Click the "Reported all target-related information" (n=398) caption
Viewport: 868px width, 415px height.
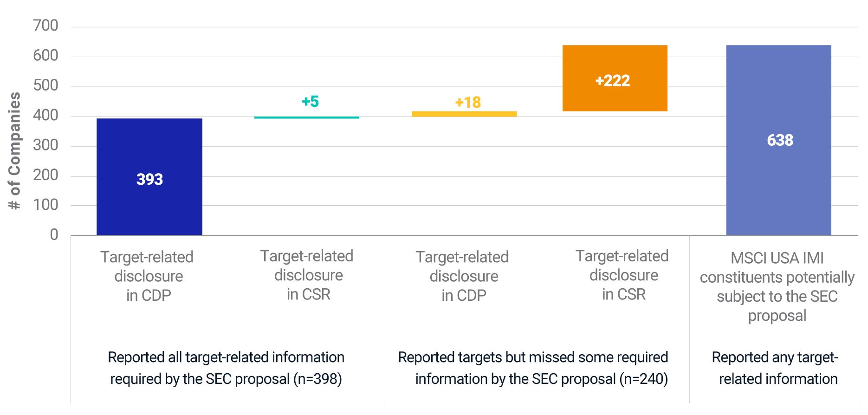pos(226,368)
